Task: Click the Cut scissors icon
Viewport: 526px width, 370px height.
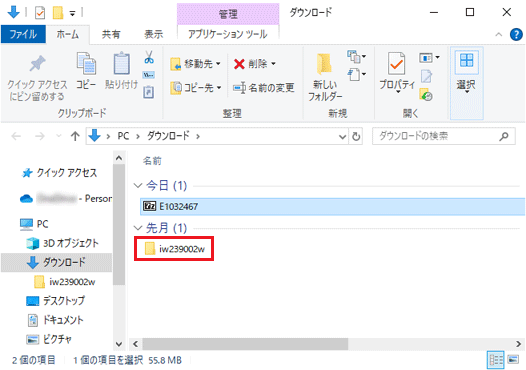Action: [149, 57]
